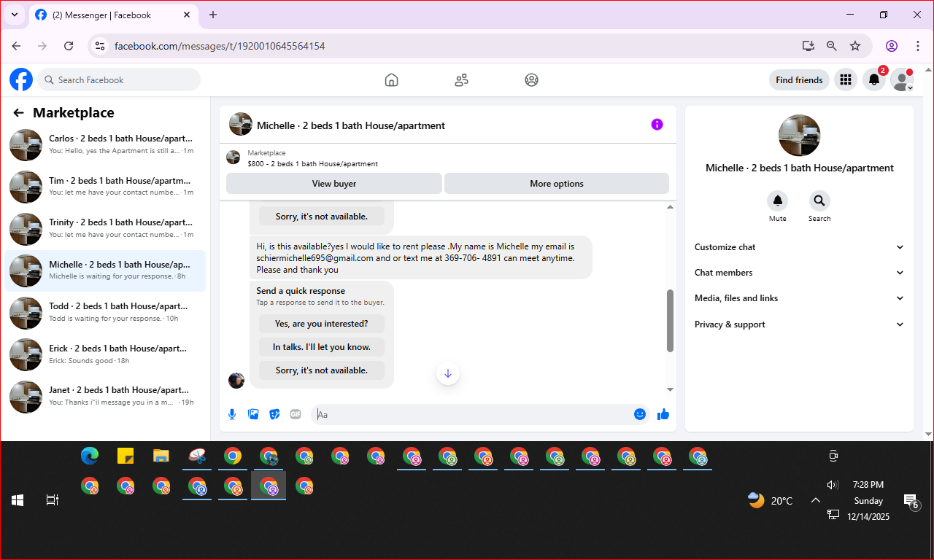Open the Chrome three-dot menu
934x560 pixels.
(x=918, y=46)
